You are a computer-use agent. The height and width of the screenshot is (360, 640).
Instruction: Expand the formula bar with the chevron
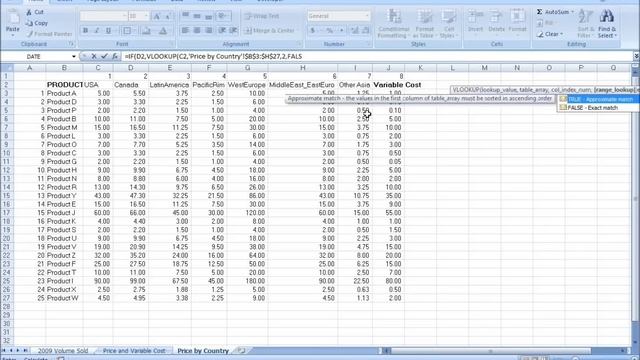click(636, 56)
